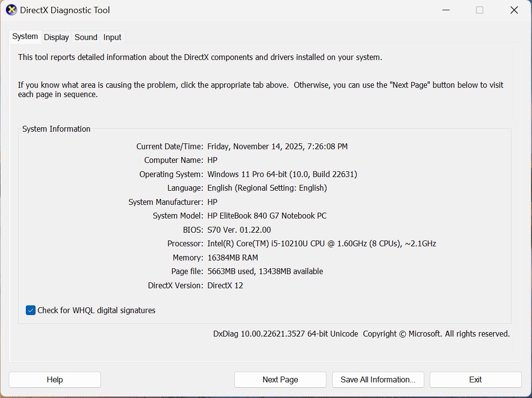Exit the DirectX Diagnostic Tool
Screen dimensions: 532x398
coord(475,379)
